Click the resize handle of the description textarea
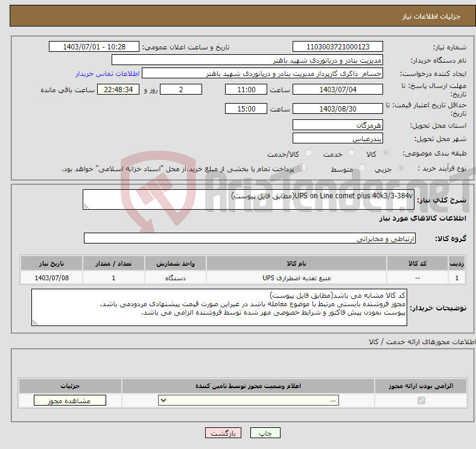This screenshot has width=476, height=449. click(x=86, y=206)
